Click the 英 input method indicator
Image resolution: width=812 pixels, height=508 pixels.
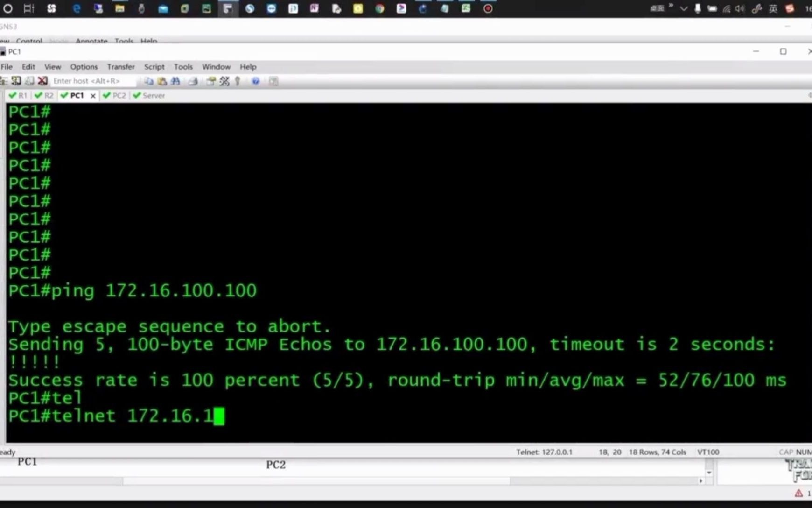[x=773, y=9]
